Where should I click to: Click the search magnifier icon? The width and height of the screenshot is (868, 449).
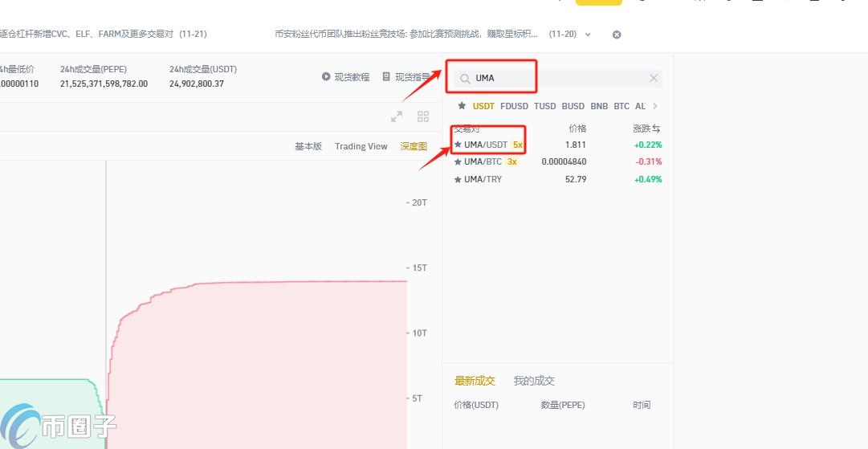click(465, 79)
